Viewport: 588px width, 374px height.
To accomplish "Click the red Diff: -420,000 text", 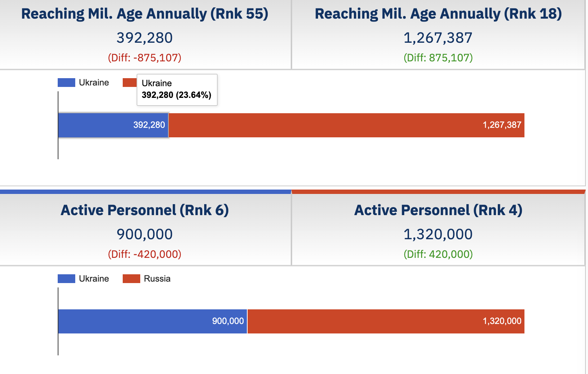I will 145,254.
